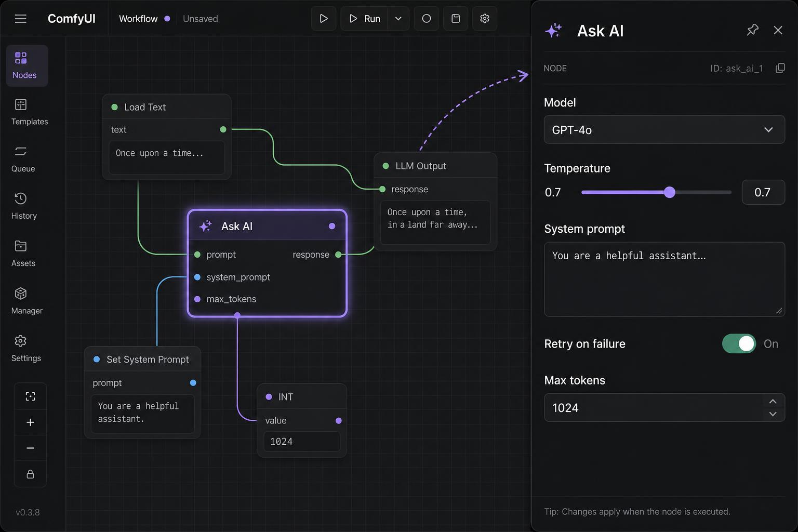Click the Max tokens field showing 1024

[664, 407]
